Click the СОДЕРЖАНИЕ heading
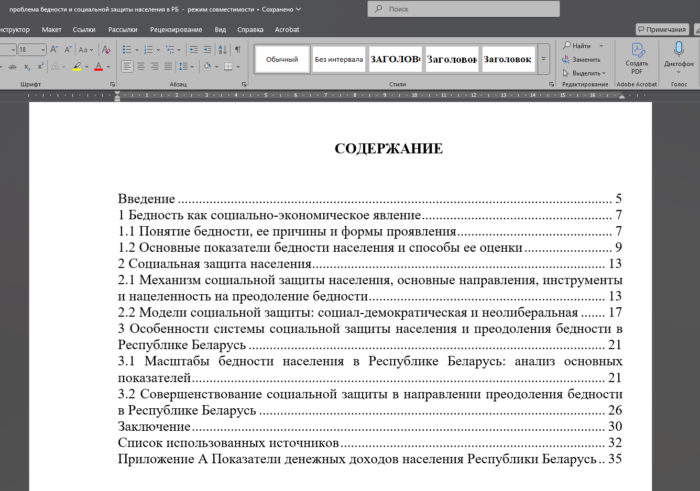Viewport: 700px width, 491px height. 389,149
